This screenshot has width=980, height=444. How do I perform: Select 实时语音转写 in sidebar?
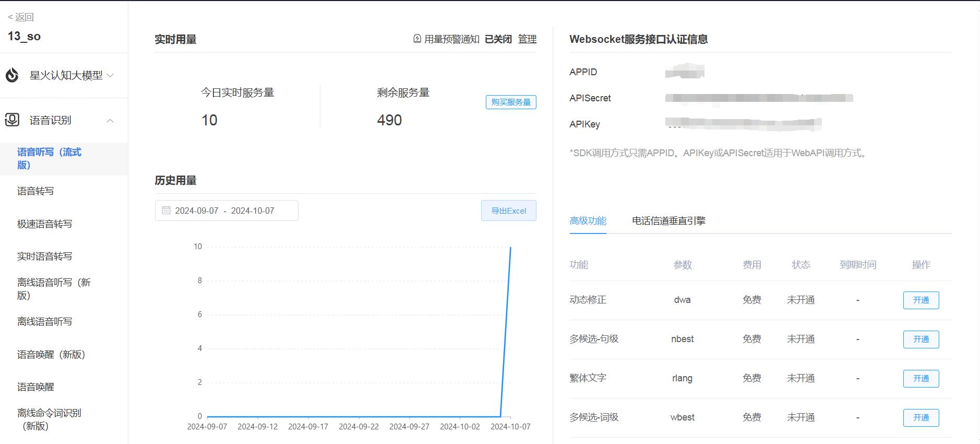[44, 256]
